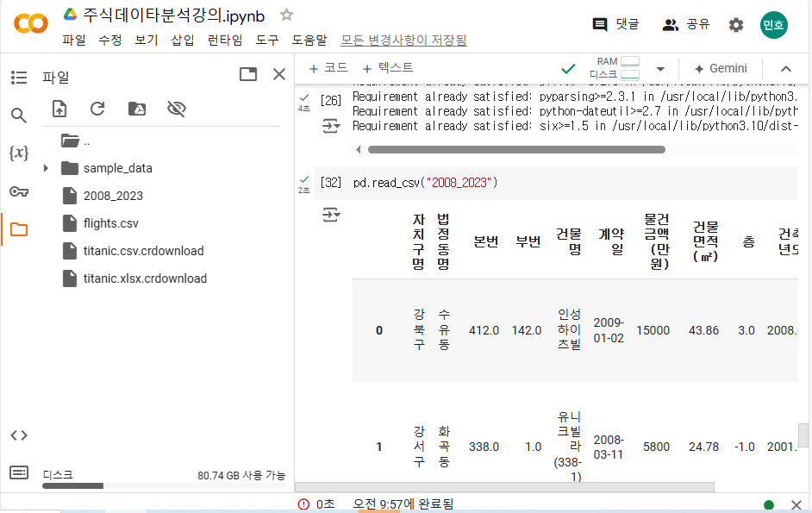Click the error indicator in status bar
812x513 pixels.
tap(304, 504)
